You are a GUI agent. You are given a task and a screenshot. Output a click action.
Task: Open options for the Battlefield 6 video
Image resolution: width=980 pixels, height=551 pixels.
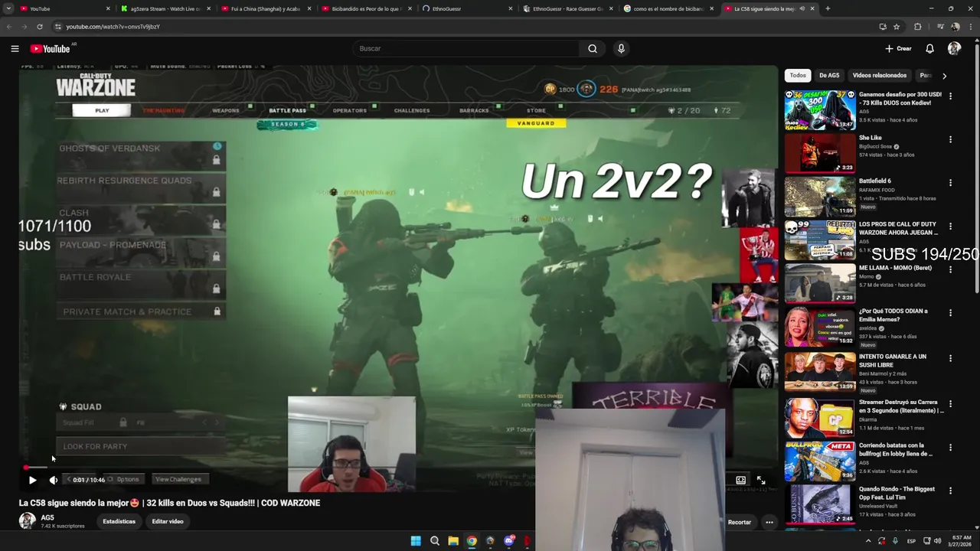pyautogui.click(x=950, y=183)
